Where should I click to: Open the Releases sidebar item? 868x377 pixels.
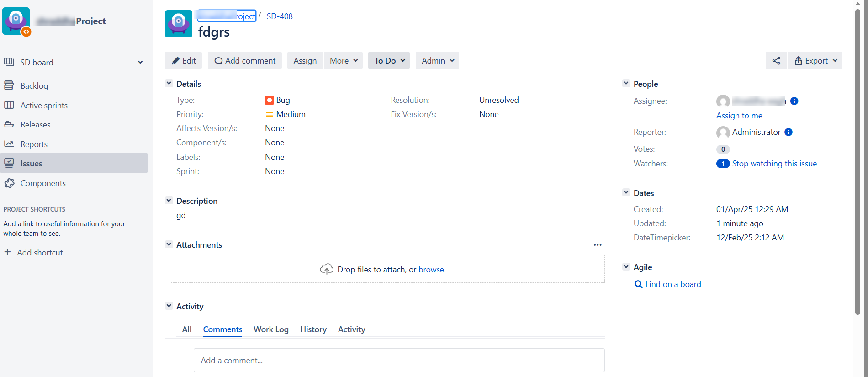[35, 125]
